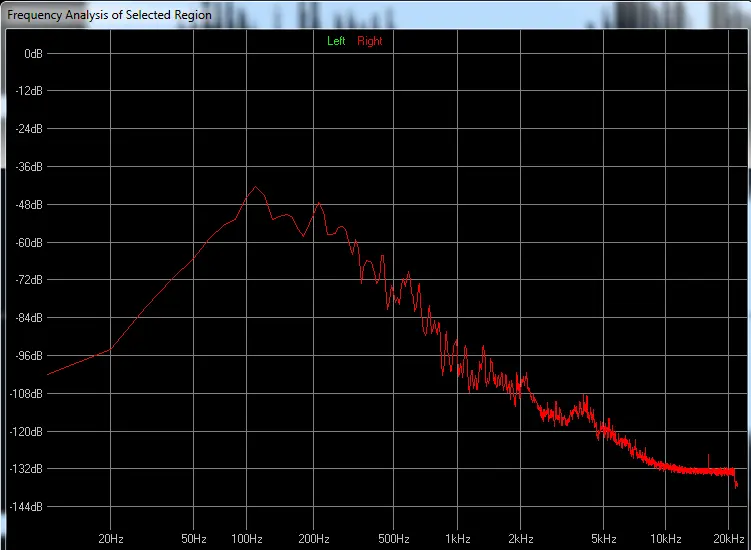This screenshot has height=550, width=751.
Task: Click the -48dB axis label
Action: pos(29,205)
